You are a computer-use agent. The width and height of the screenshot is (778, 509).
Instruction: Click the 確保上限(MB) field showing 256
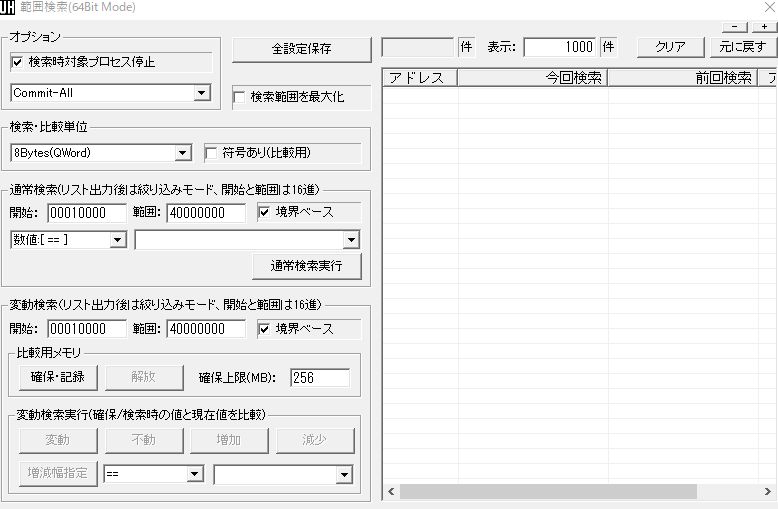click(320, 378)
